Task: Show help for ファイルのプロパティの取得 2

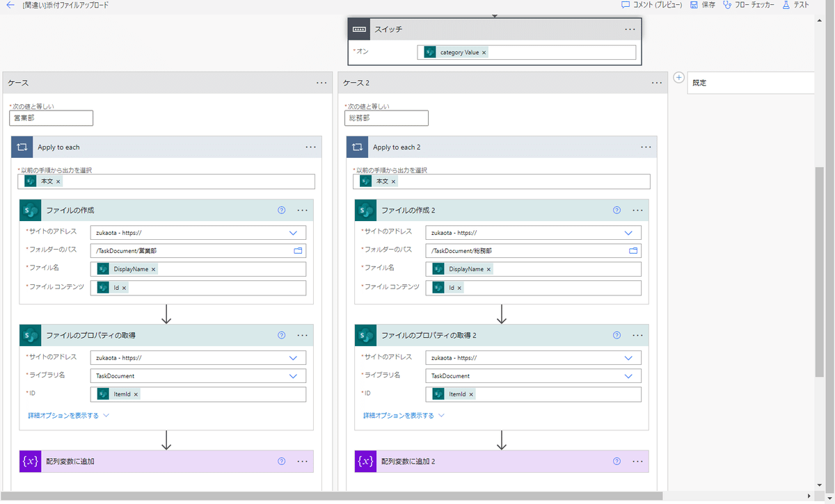Action: click(617, 335)
